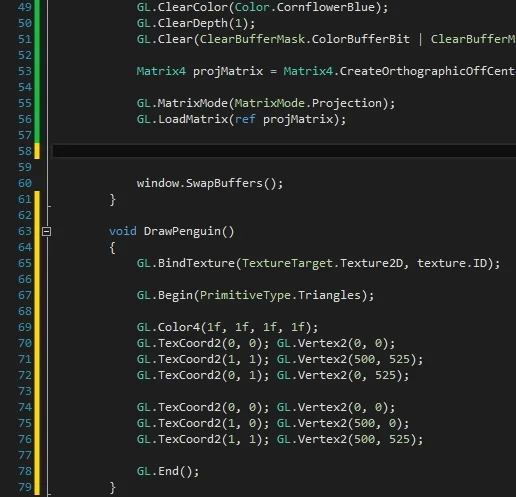
Task: Click 'Color.CornflowerBlue' argument
Action: click(305, 7)
